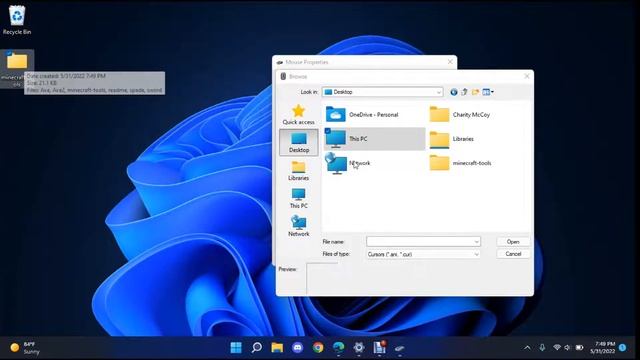640x360 pixels.
Task: Expand the File name dropdown arrow
Action: [476, 242]
